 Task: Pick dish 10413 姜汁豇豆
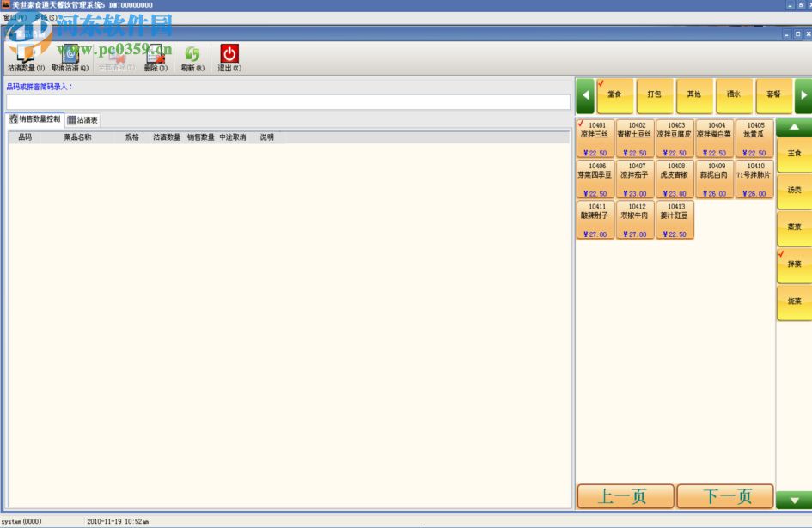675,220
